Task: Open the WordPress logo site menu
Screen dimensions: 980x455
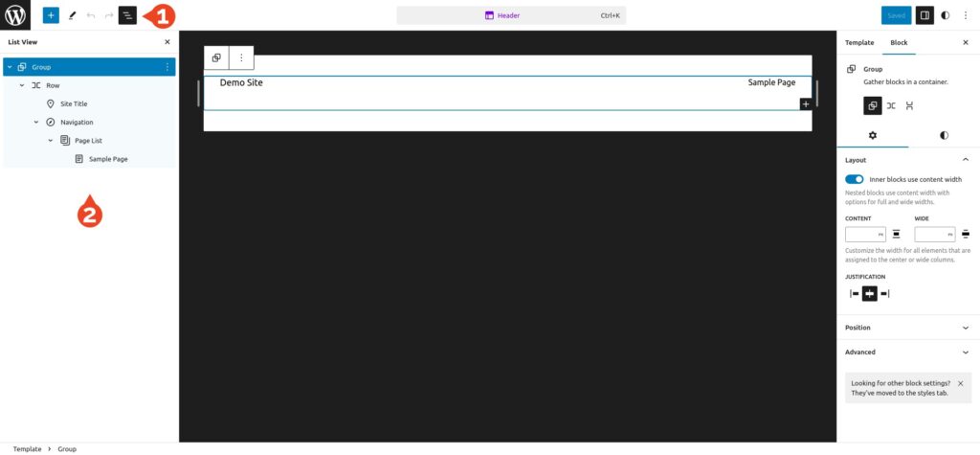Action: click(x=15, y=15)
